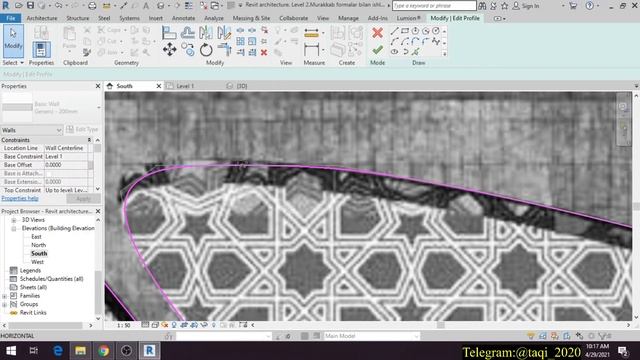The image size is (640, 360).
Task: Select the Spline draw tool
Action: click(x=436, y=41)
